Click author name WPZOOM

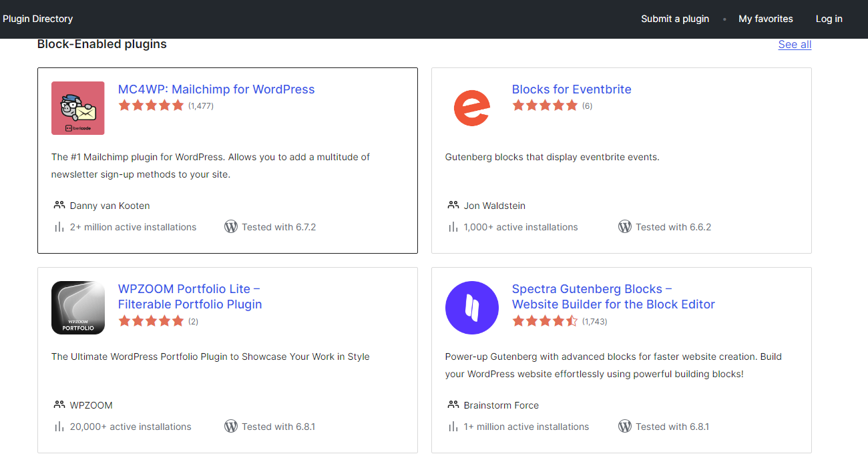click(91, 405)
